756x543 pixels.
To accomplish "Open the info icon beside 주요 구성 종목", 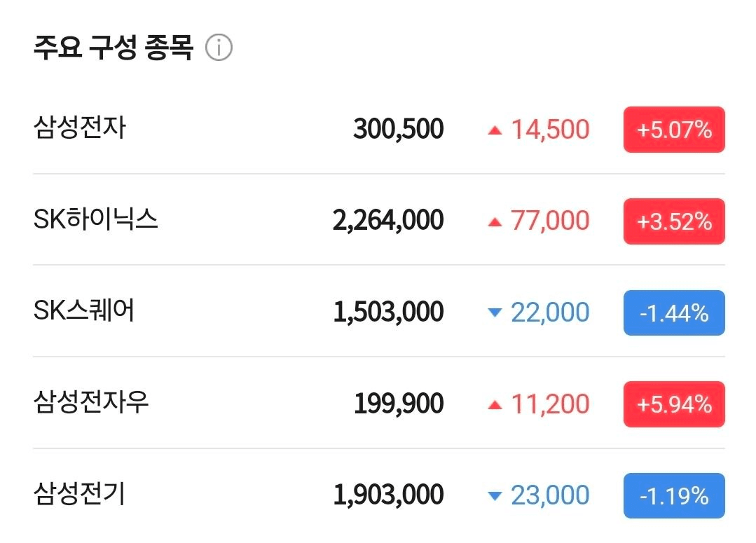I will [x=219, y=48].
